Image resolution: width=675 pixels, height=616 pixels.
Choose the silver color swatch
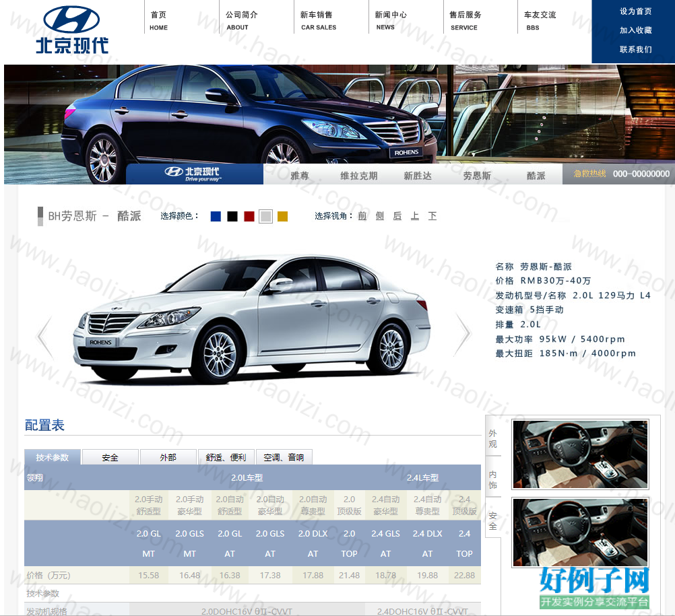[x=265, y=216]
